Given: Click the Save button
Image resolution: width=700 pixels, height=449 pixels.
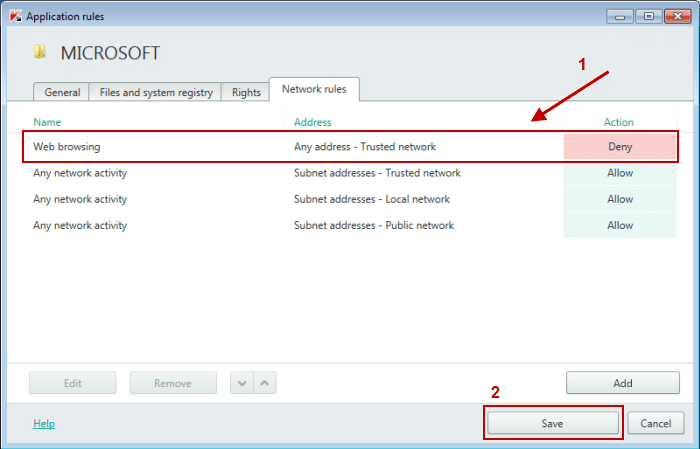Looking at the screenshot, I should click(x=553, y=423).
